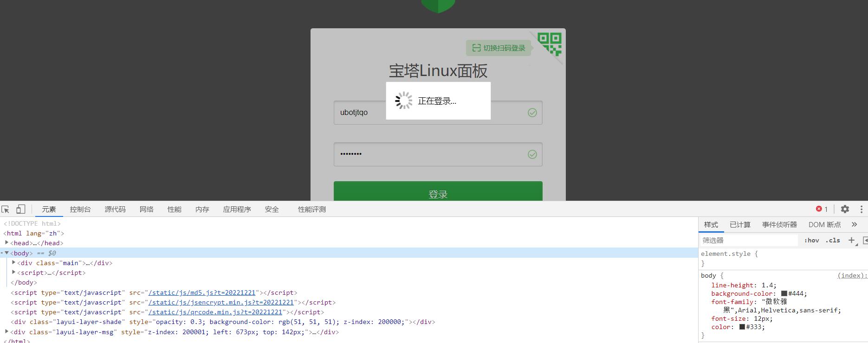Click the 切换扫码登录 button

[x=499, y=48]
